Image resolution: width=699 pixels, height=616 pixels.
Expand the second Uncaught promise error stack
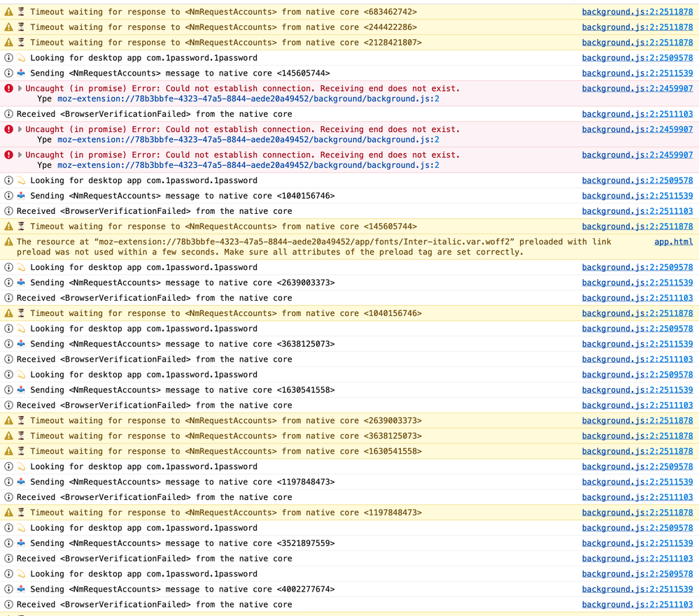point(20,129)
